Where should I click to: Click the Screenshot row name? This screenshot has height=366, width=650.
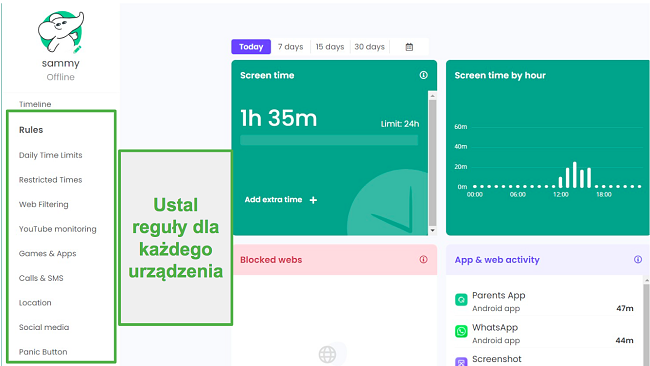497,359
